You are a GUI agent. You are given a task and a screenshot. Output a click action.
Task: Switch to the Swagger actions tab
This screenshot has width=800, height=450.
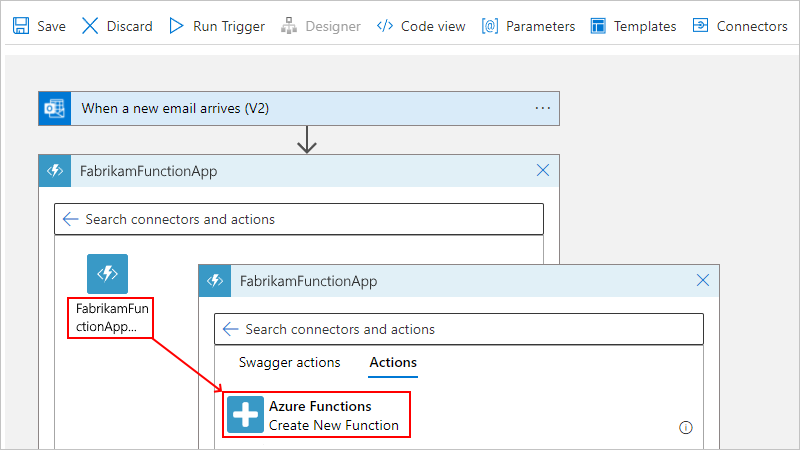289,363
